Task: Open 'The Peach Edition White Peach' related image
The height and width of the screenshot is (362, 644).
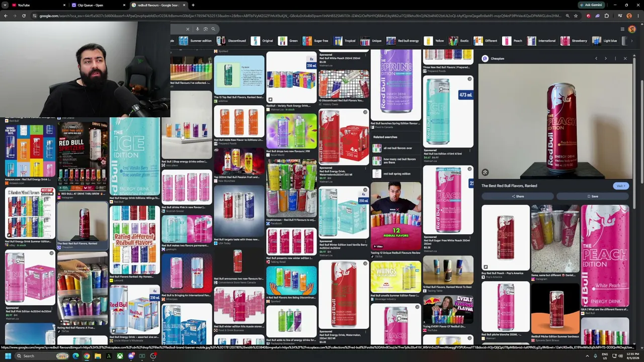Action: click(x=605, y=255)
